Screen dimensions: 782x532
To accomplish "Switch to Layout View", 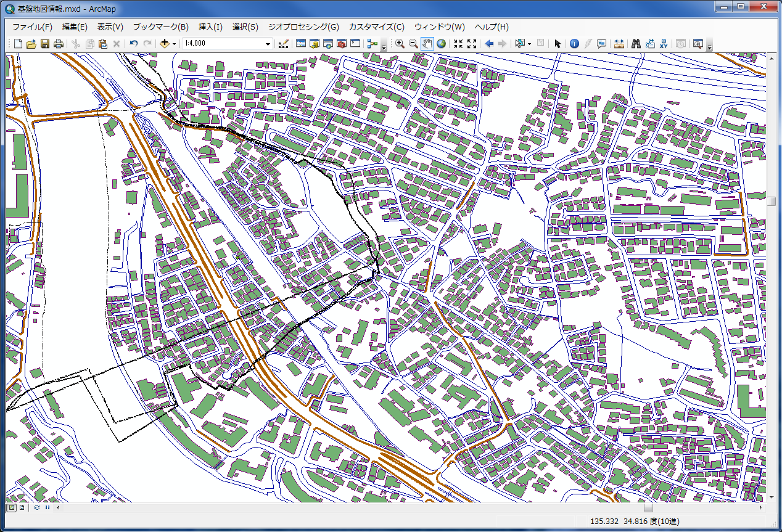I will [x=22, y=507].
